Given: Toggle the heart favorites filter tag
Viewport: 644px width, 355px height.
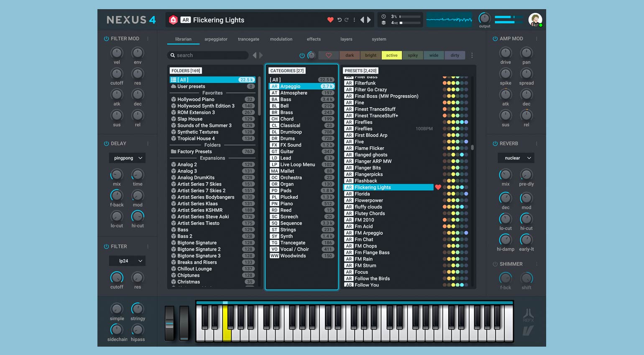Looking at the screenshot, I should (329, 55).
